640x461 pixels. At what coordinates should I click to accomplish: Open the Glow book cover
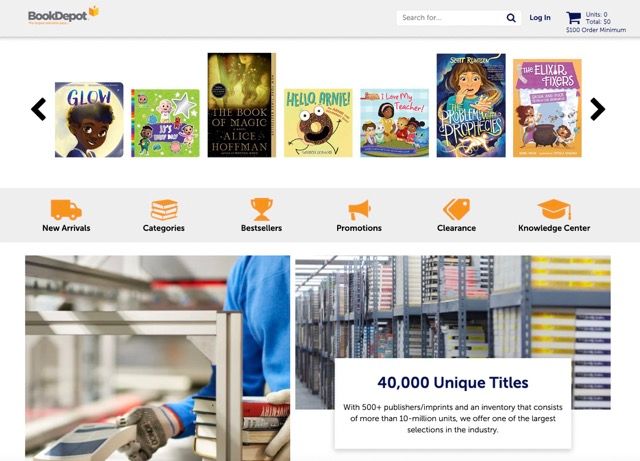pos(89,120)
